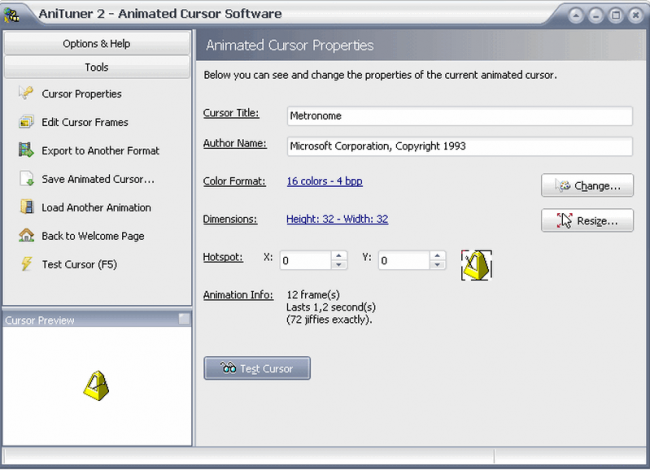Viewport: 650px width, 470px height.
Task: Click the metronome in Cursor Preview pane
Action: (96, 385)
